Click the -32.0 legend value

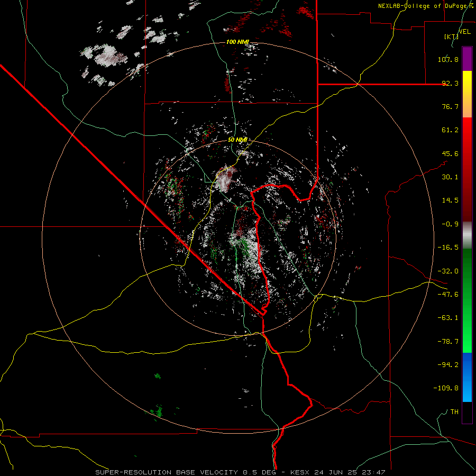[448, 271]
